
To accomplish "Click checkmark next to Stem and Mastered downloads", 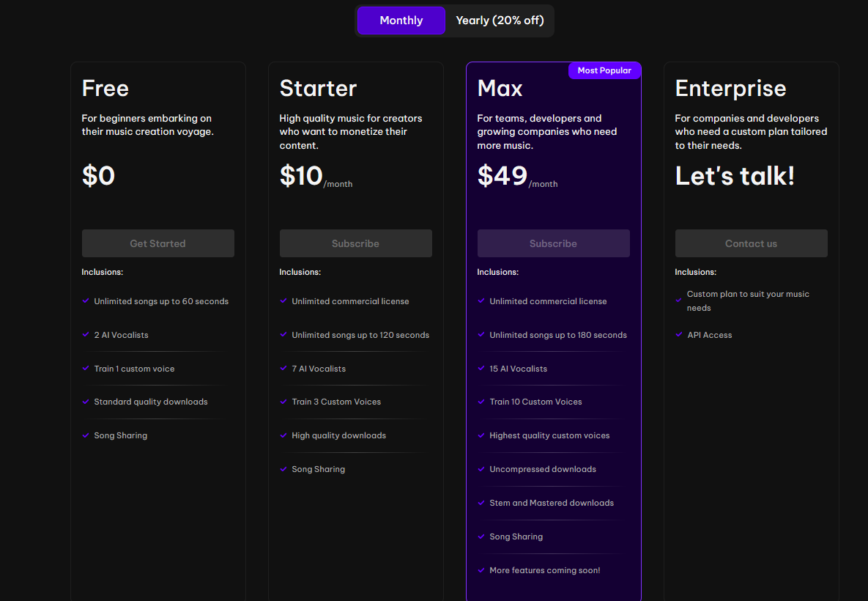I will pos(481,503).
